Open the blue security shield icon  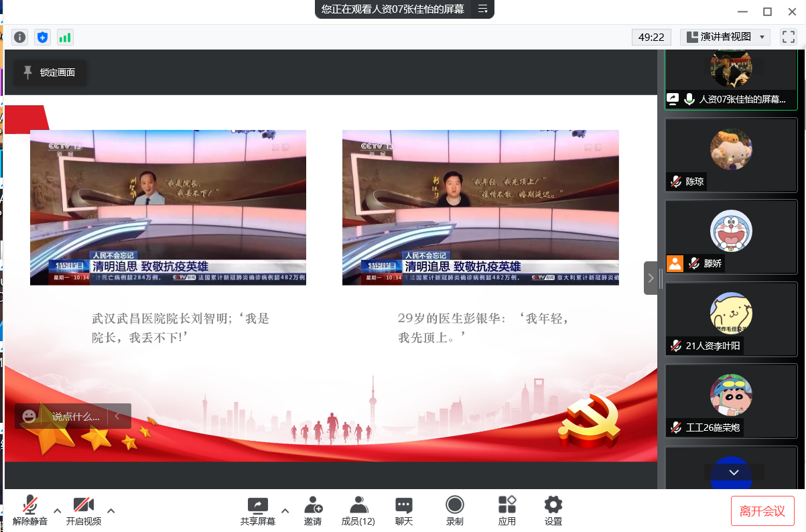click(x=43, y=38)
